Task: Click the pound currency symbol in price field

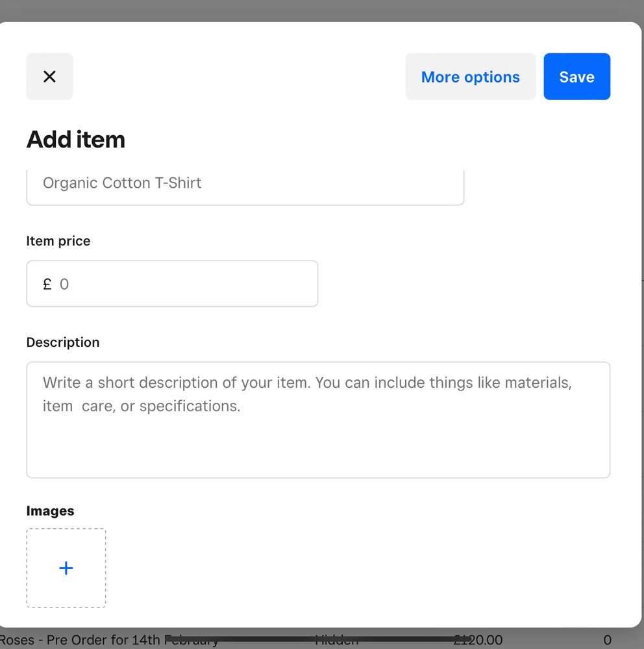Action: (47, 284)
